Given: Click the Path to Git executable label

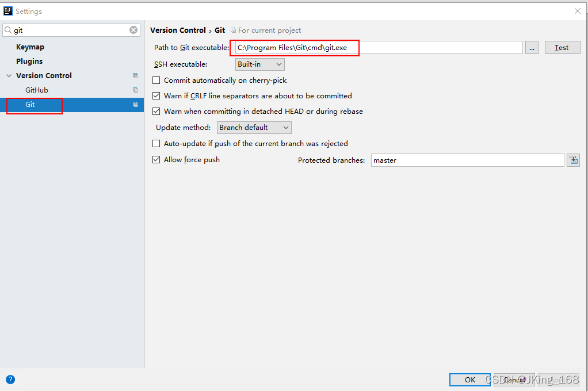Looking at the screenshot, I should point(192,48).
